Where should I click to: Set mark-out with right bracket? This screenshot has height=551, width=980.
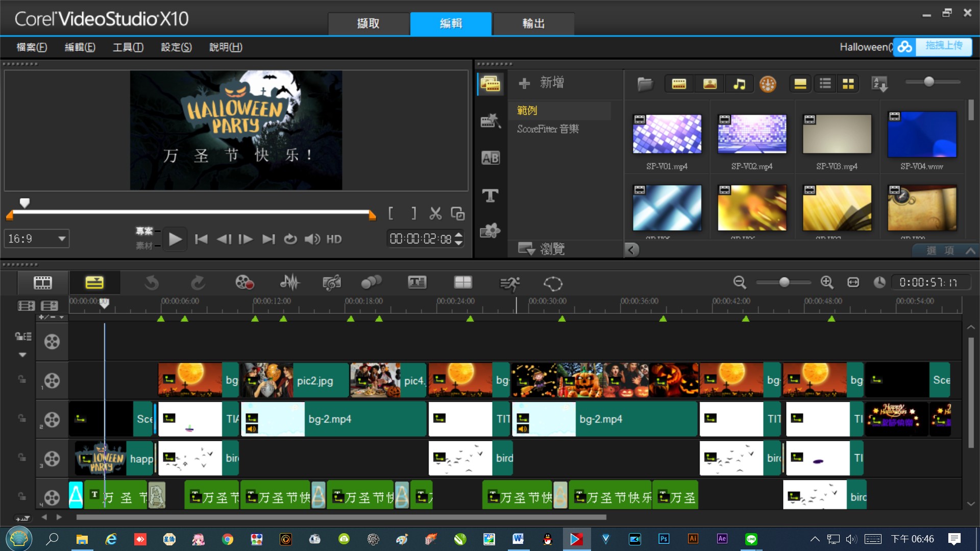[x=414, y=213]
